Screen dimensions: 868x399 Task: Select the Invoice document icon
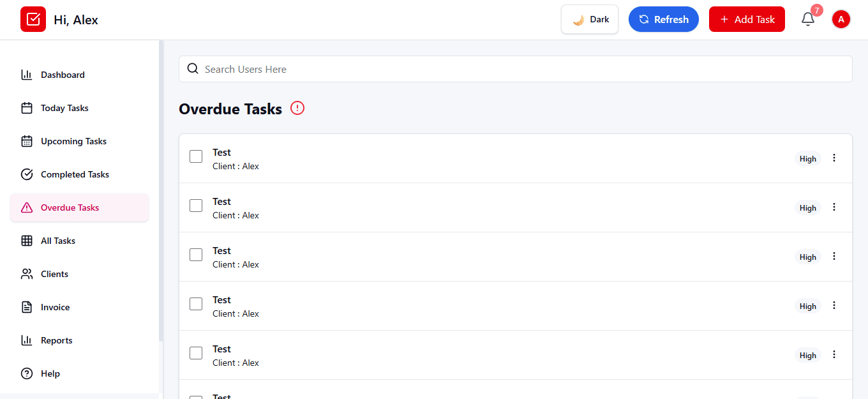[26, 307]
